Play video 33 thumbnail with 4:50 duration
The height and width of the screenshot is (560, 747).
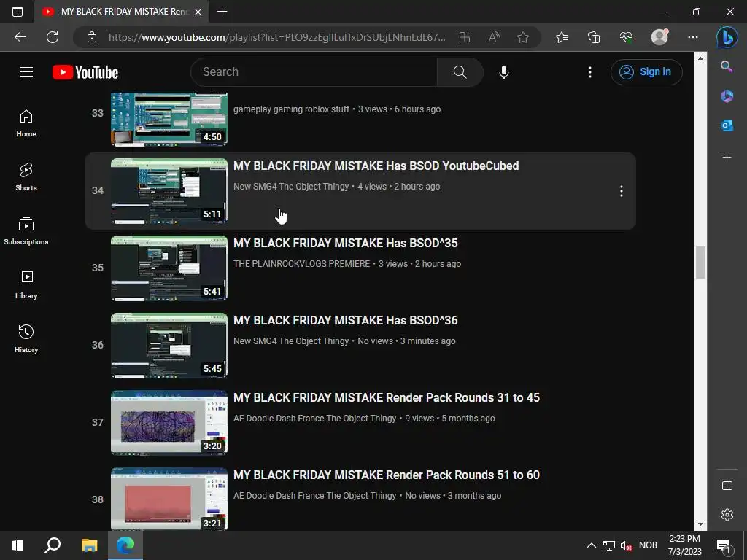click(x=169, y=119)
